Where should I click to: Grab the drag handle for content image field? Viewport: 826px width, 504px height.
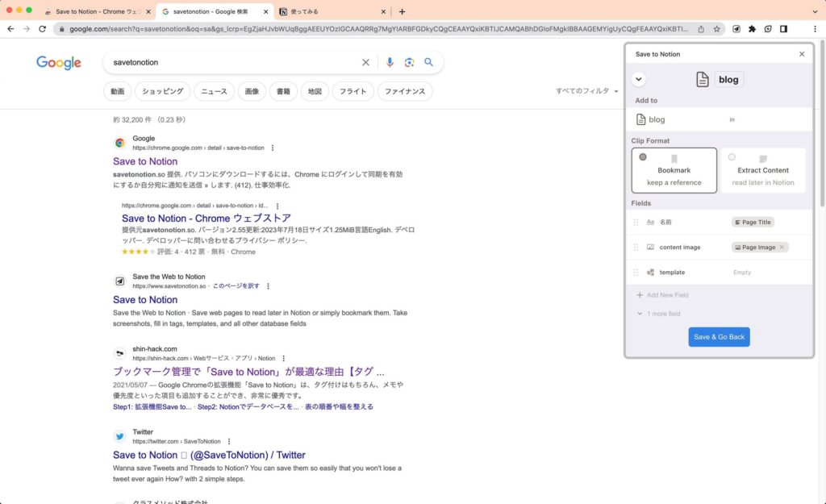click(636, 247)
